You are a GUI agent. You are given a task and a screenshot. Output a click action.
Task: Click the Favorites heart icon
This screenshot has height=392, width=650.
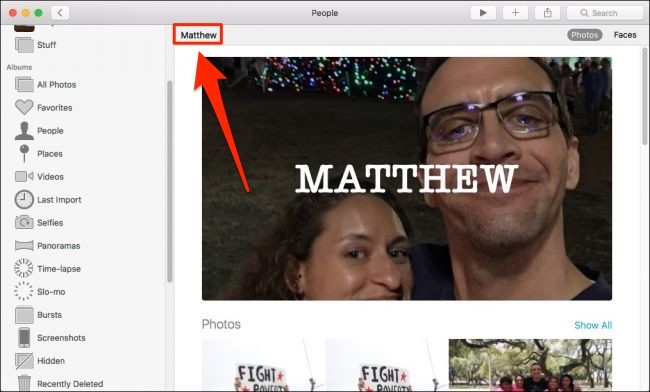point(24,107)
